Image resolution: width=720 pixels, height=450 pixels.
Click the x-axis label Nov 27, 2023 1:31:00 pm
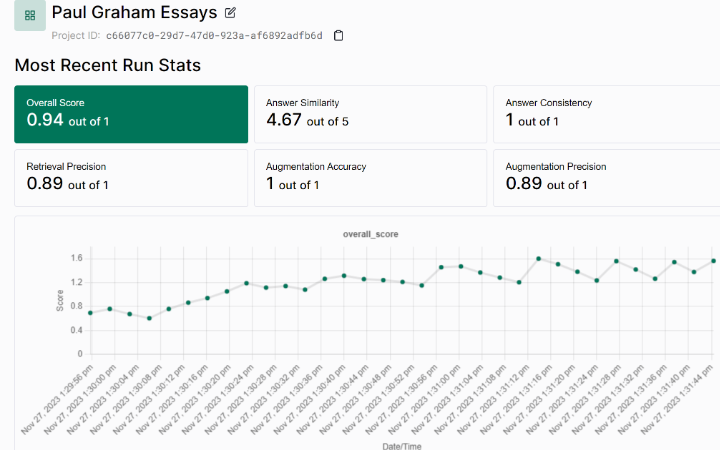425,399
